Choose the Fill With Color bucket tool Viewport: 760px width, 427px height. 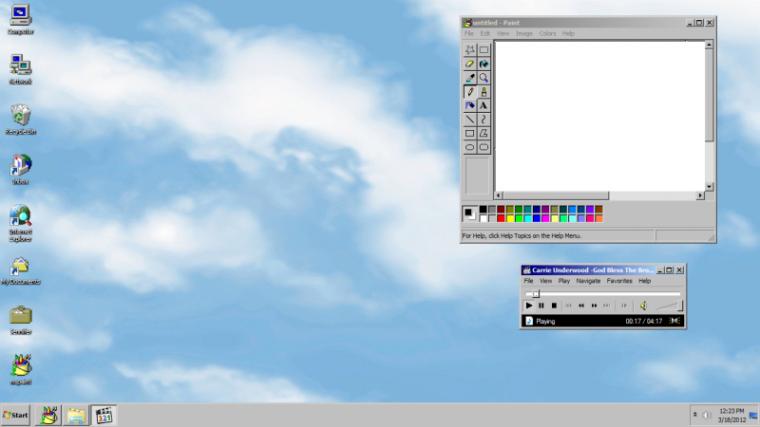click(483, 64)
